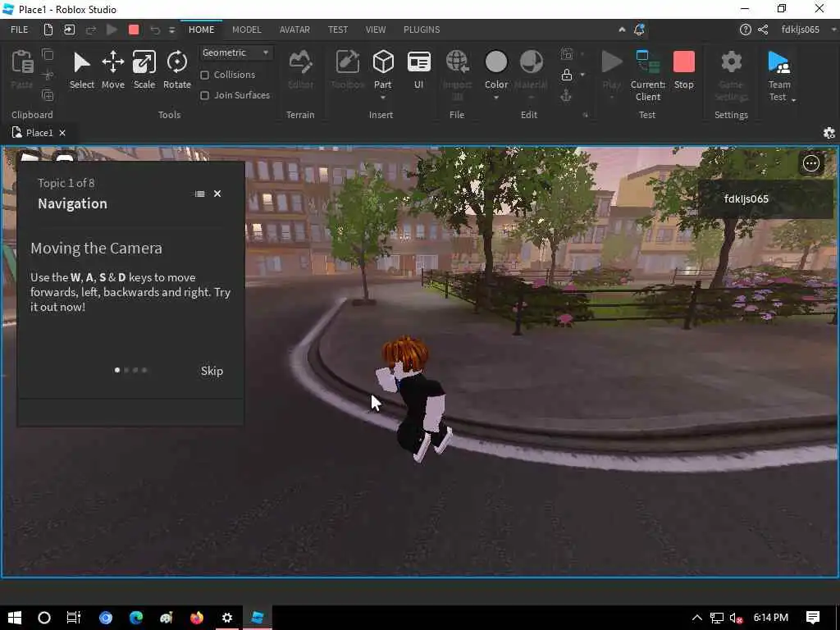Expand the Edit group options launcher
Viewport: 840px width, 630px height.
[585, 115]
